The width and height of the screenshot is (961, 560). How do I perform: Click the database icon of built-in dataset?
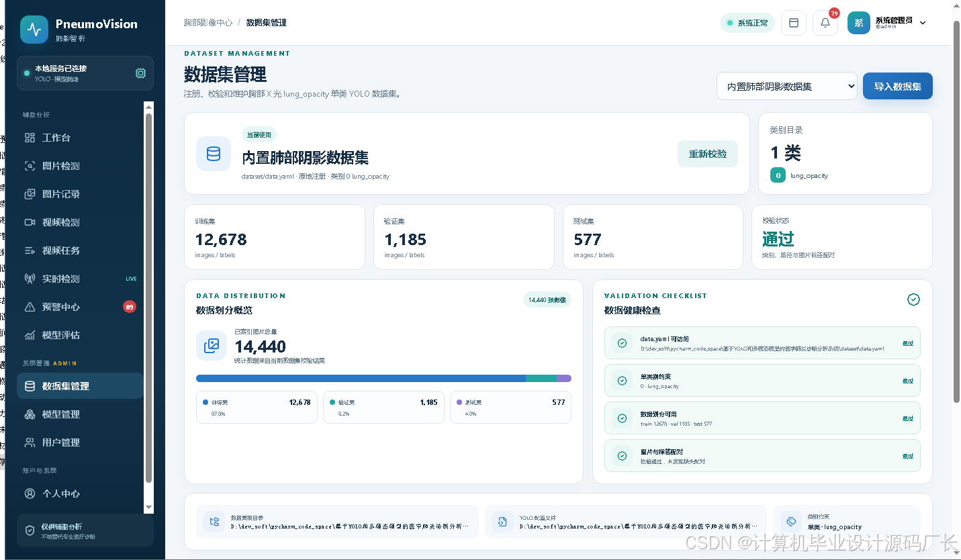click(214, 154)
